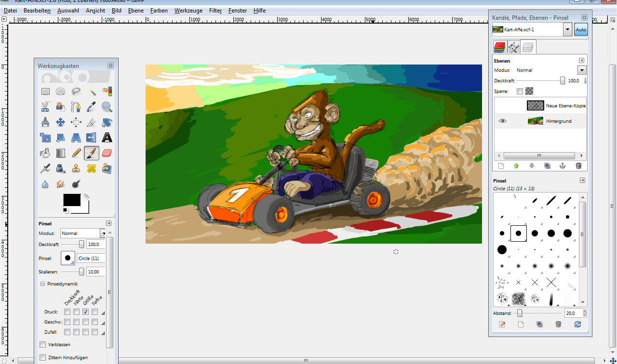The width and height of the screenshot is (617, 364).
Task: Hide the Hintergrund layer via eye icon
Action: click(503, 121)
